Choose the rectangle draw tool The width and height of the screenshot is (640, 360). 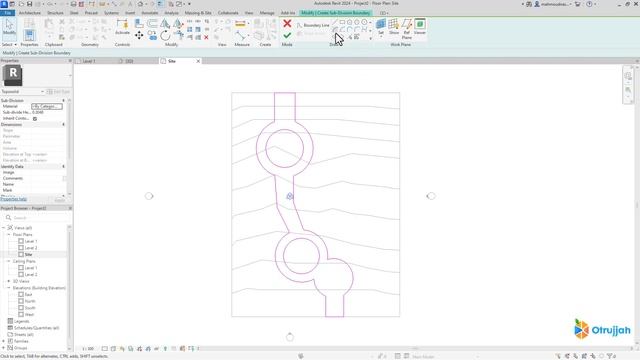(x=342, y=22)
